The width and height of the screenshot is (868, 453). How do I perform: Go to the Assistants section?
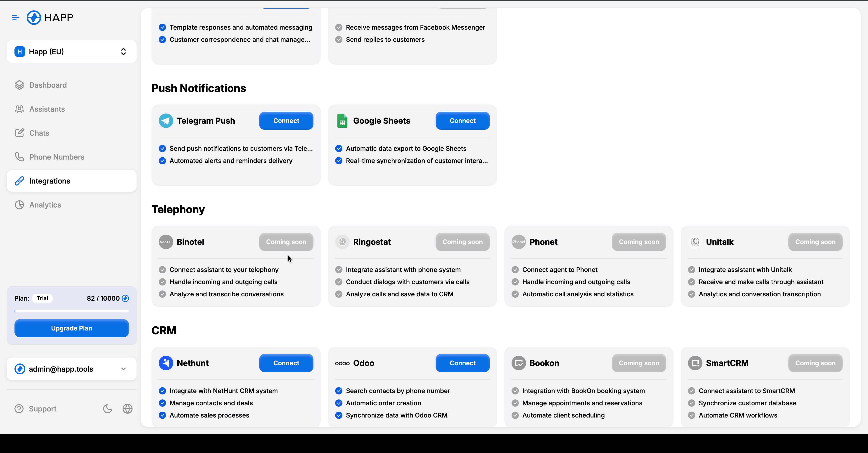coord(47,109)
